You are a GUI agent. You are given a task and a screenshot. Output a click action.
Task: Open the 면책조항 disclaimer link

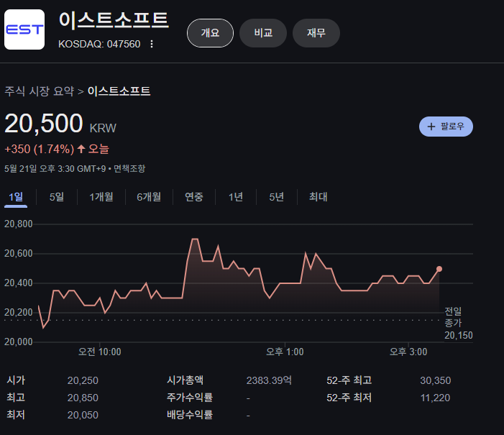[129, 168]
